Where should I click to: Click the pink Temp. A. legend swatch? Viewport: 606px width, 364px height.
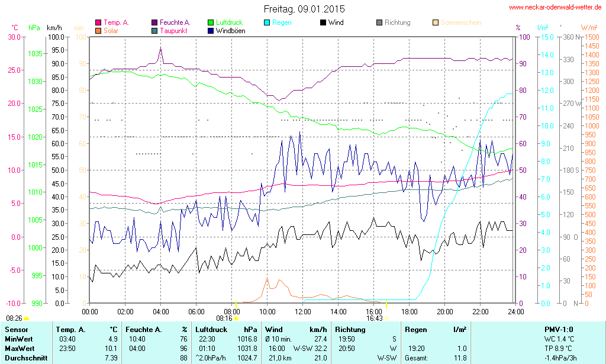(x=98, y=22)
